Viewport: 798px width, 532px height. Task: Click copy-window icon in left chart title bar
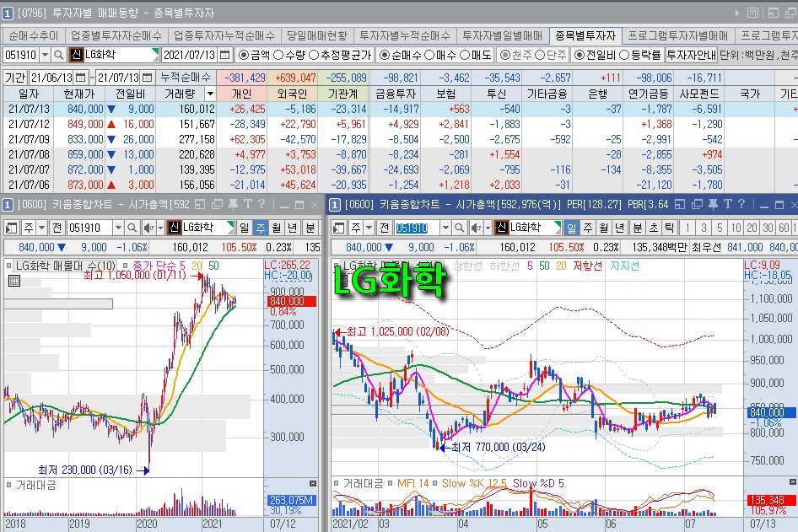click(218, 205)
